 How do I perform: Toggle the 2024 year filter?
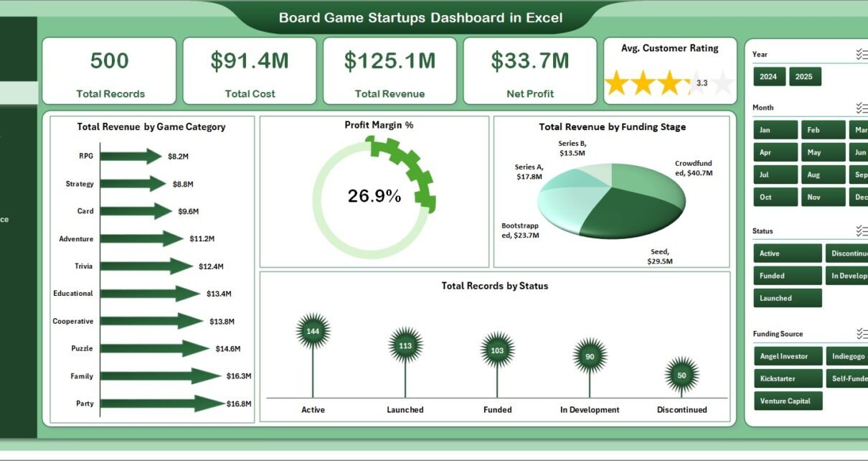click(768, 77)
